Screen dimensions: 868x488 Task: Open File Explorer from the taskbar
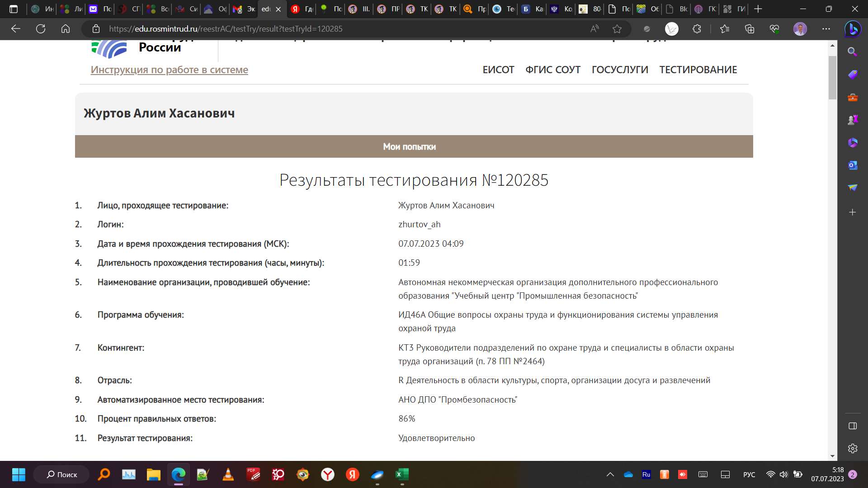click(154, 474)
